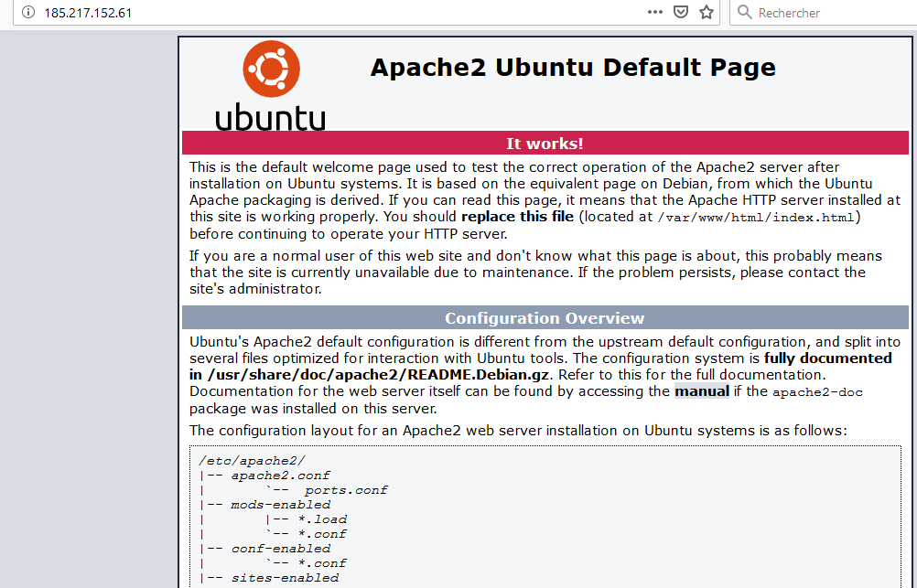Click the site information icon in address bar
917x588 pixels.
click(28, 12)
